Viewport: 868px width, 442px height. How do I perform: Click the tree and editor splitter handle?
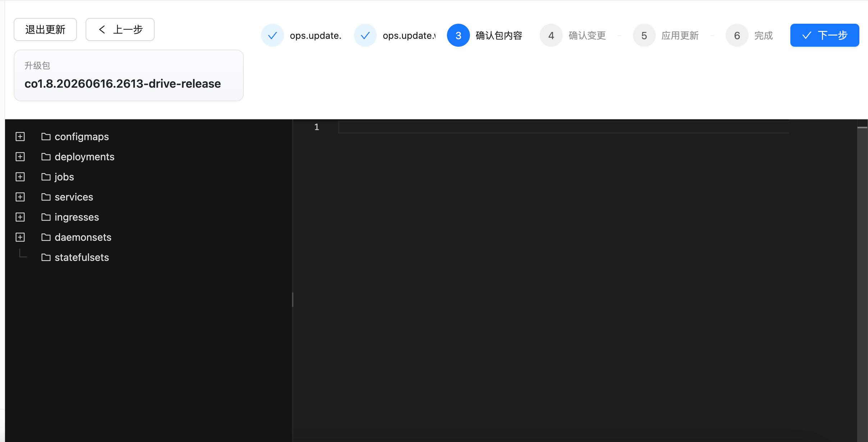pyautogui.click(x=293, y=300)
